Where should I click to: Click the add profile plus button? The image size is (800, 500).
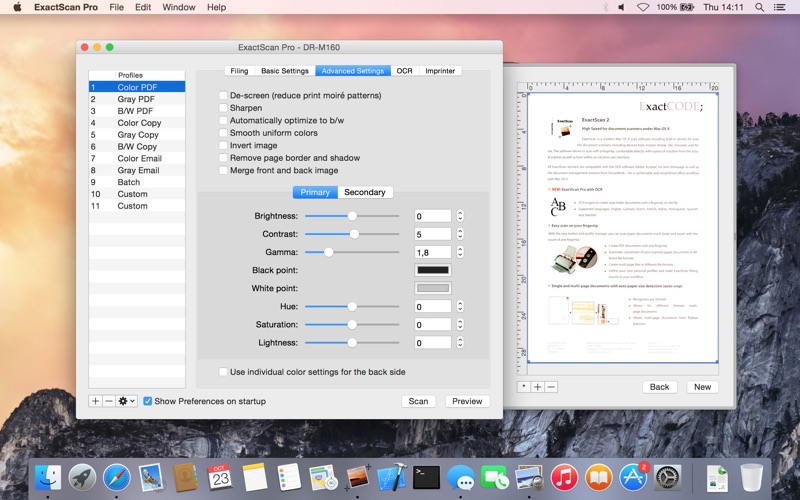pos(95,401)
